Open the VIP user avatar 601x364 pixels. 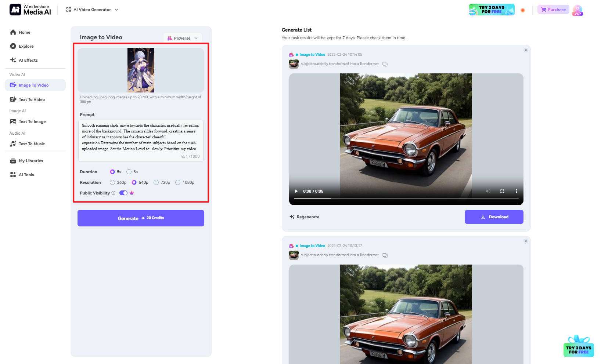[x=577, y=10]
